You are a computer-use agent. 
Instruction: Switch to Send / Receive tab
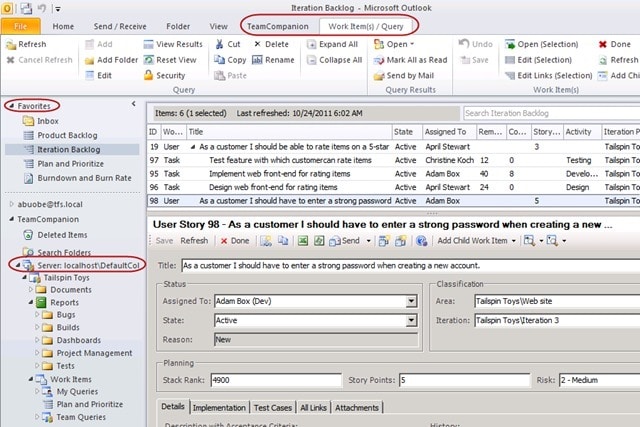[120, 27]
